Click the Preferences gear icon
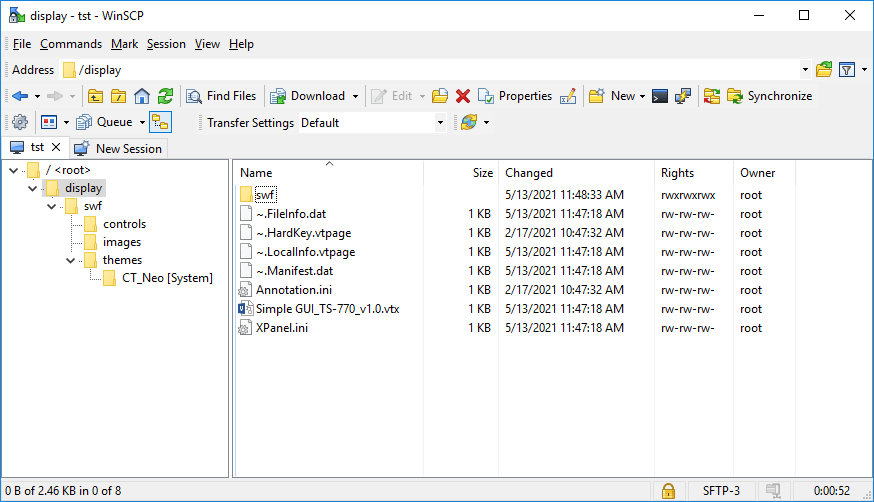874x502 pixels. click(x=19, y=122)
